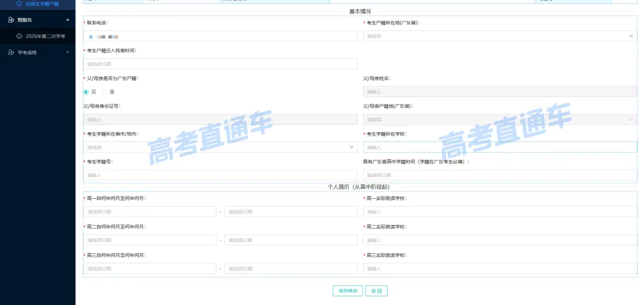Collapse the 预报名 sidebar section arrow
Viewport: 644px width, 305px height.
(68, 20)
